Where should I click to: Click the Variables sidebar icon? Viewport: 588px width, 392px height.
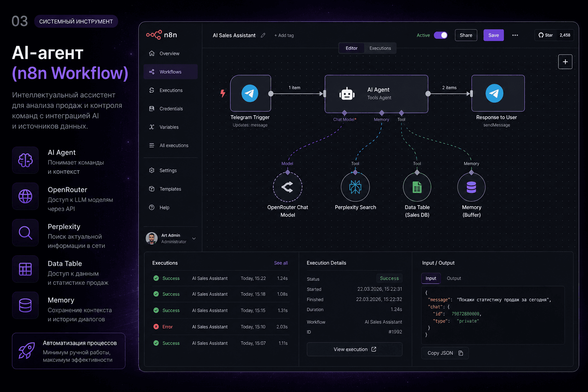(152, 127)
